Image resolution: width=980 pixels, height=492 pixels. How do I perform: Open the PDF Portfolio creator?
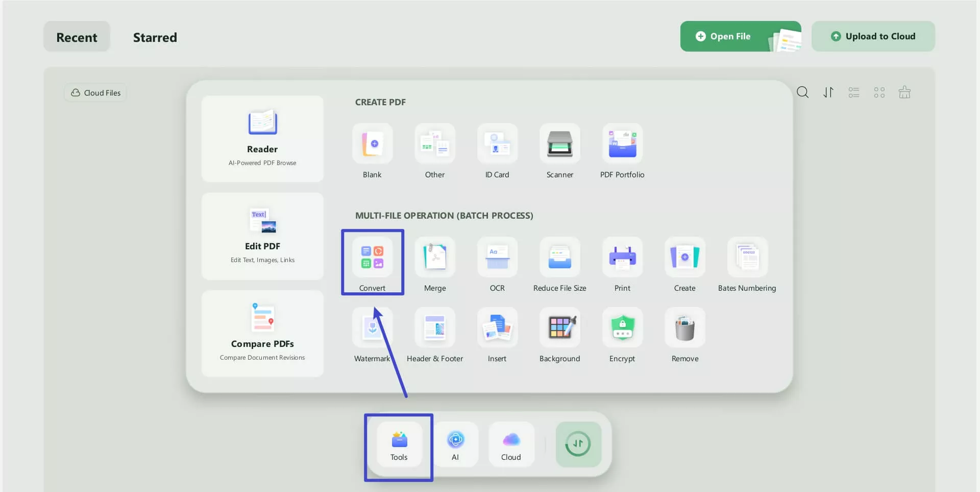pos(622,149)
